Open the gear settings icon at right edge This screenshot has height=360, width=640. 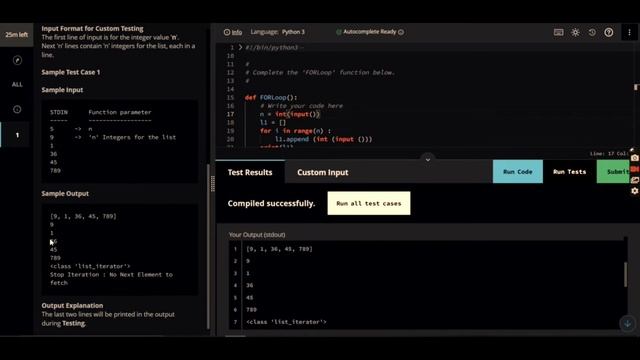pyautogui.click(x=634, y=191)
